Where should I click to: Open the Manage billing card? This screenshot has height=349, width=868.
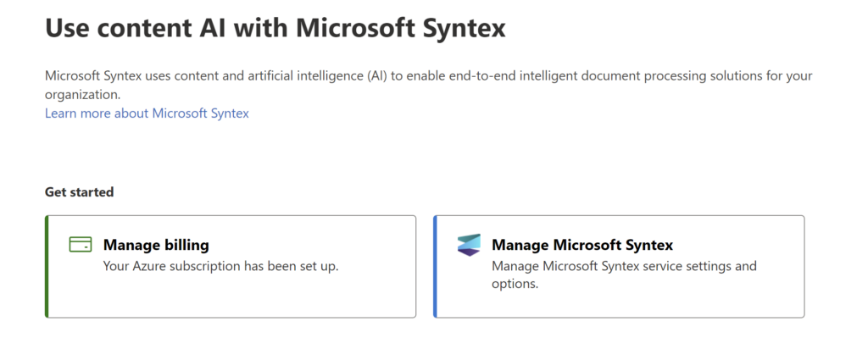coord(231,267)
